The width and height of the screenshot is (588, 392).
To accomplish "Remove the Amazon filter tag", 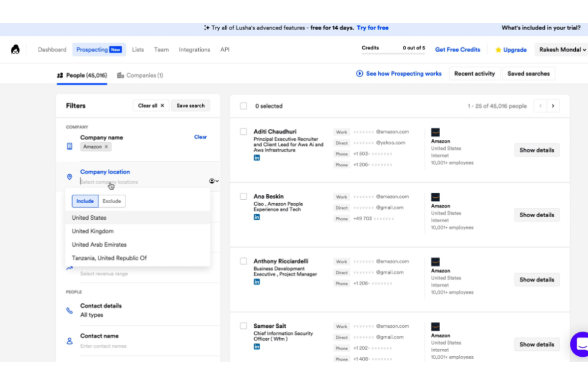I will (106, 147).
